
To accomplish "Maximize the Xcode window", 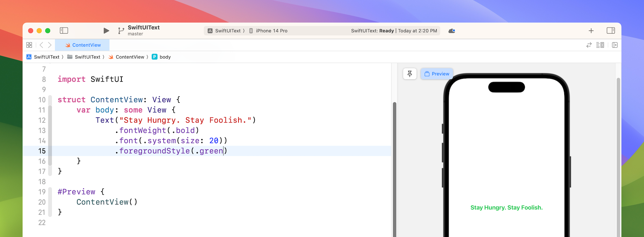I will [x=48, y=31].
